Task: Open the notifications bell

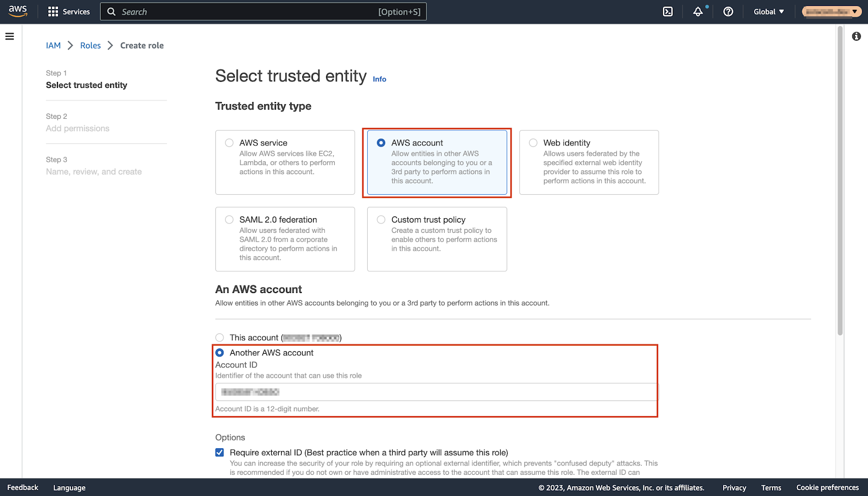Action: 698,12
